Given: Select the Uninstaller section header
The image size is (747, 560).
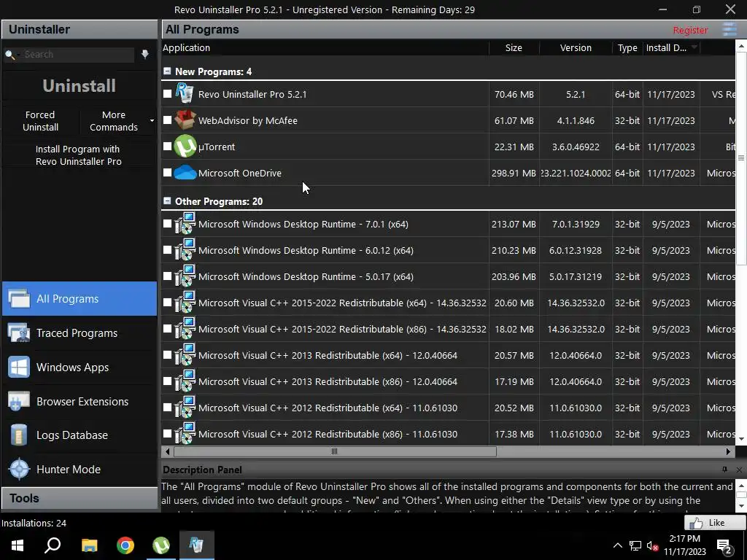Looking at the screenshot, I should pyautogui.click(x=80, y=29).
